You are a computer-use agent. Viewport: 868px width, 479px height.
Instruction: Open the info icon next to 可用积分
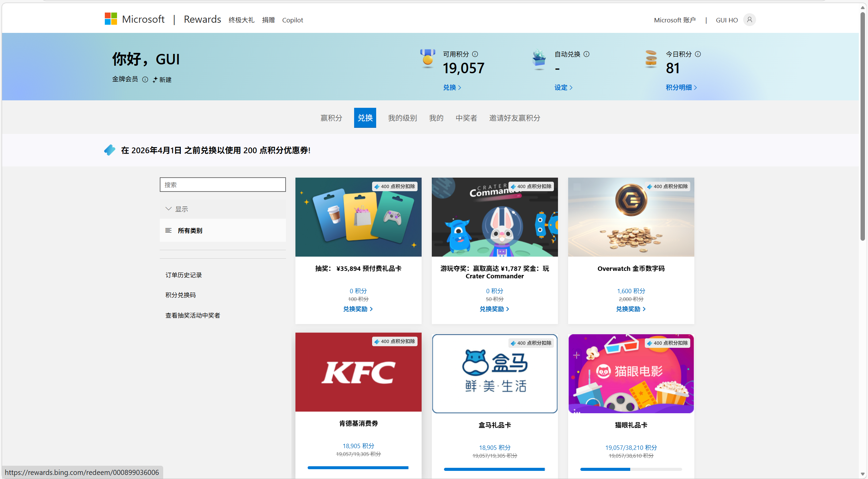pyautogui.click(x=475, y=54)
